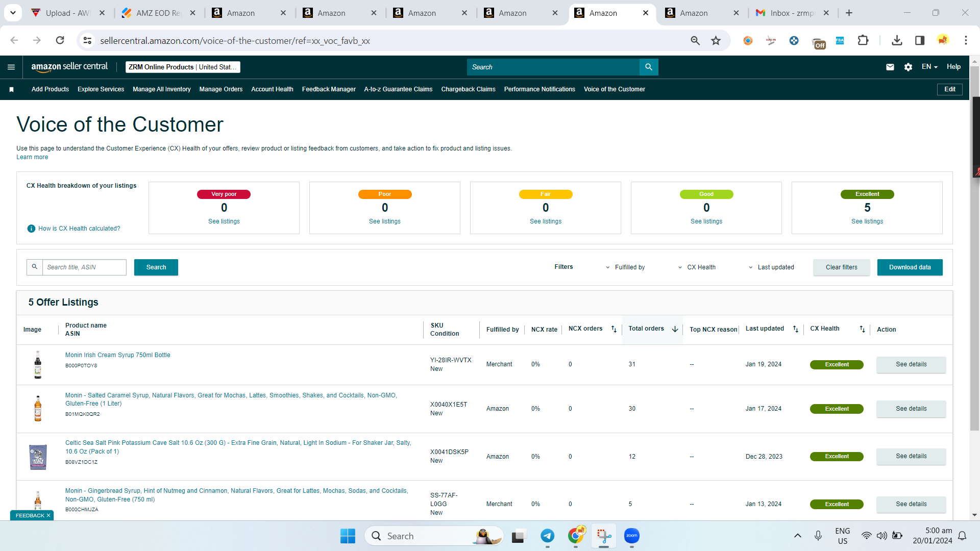
Task: Open Voice of the Customer menu item
Action: 614,89
